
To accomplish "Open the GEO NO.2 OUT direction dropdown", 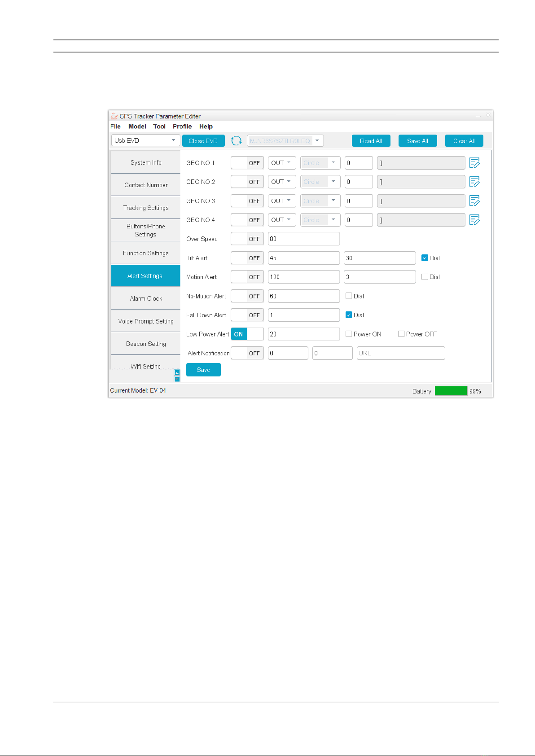I will tap(282, 182).
